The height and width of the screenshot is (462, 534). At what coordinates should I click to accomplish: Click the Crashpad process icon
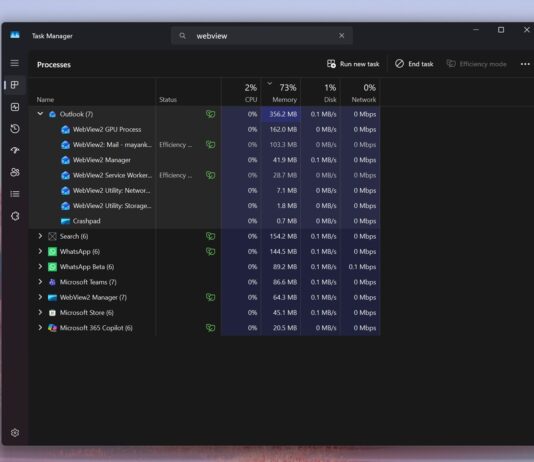tap(65, 221)
